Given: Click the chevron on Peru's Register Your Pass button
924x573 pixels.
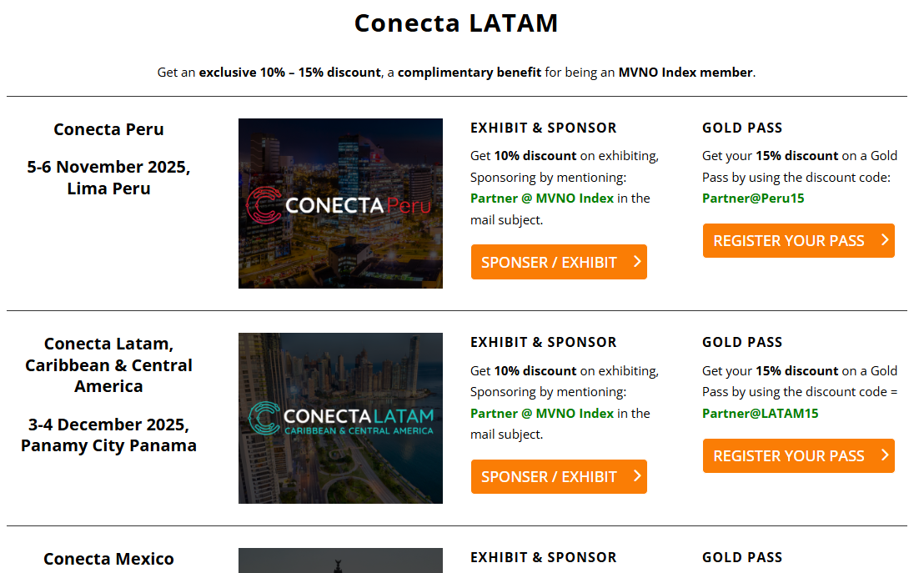Looking at the screenshot, I should tap(885, 240).
